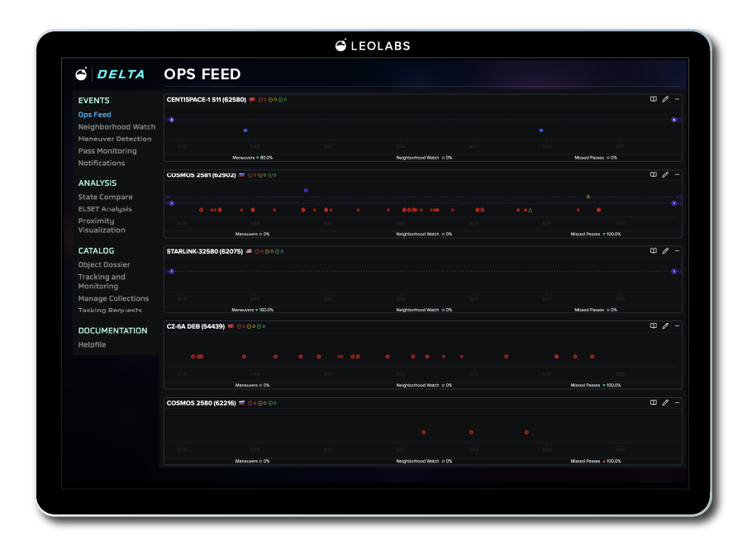
Task: Click STARLINK-32580 (62075) title
Action: click(x=204, y=251)
